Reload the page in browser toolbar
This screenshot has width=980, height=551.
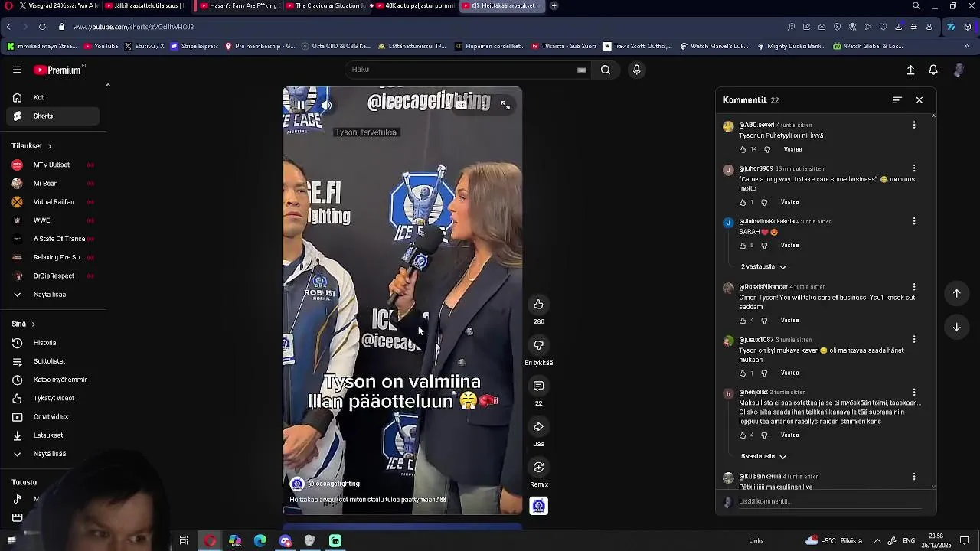click(x=42, y=27)
